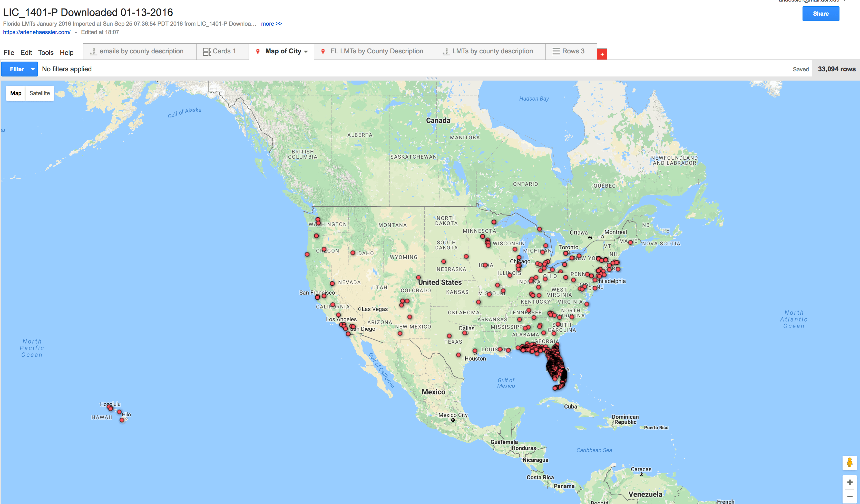
Task: Open the arlenehaessler.com link
Action: tap(36, 32)
